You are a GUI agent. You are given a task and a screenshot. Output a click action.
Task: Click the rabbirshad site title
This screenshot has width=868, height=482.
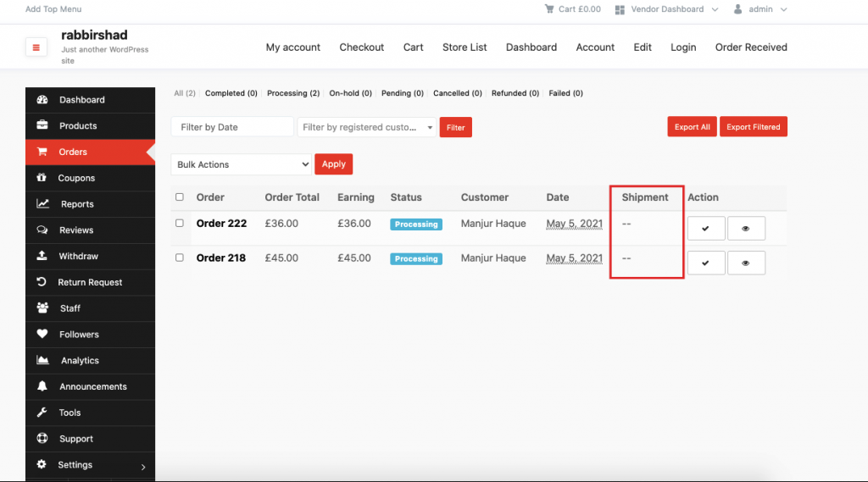[94, 35]
